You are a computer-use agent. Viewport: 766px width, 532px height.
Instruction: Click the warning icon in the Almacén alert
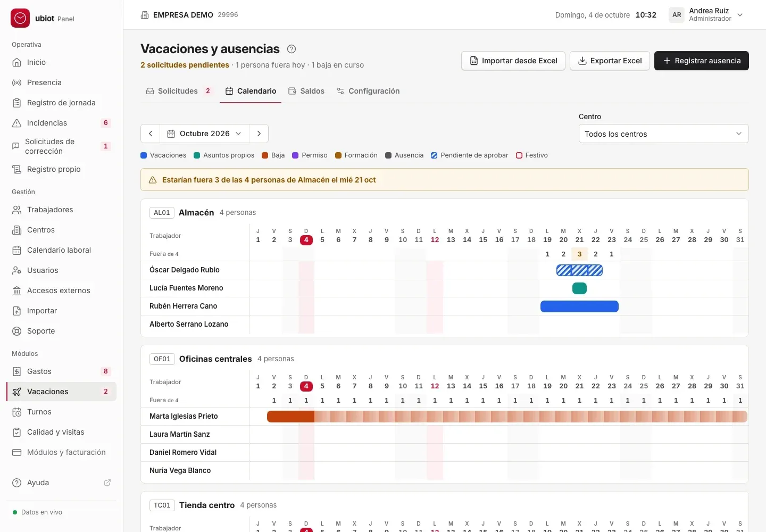[x=153, y=180]
